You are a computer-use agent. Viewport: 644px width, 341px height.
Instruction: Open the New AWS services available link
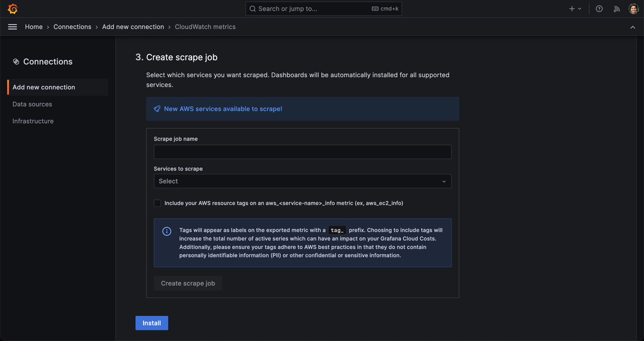point(223,109)
